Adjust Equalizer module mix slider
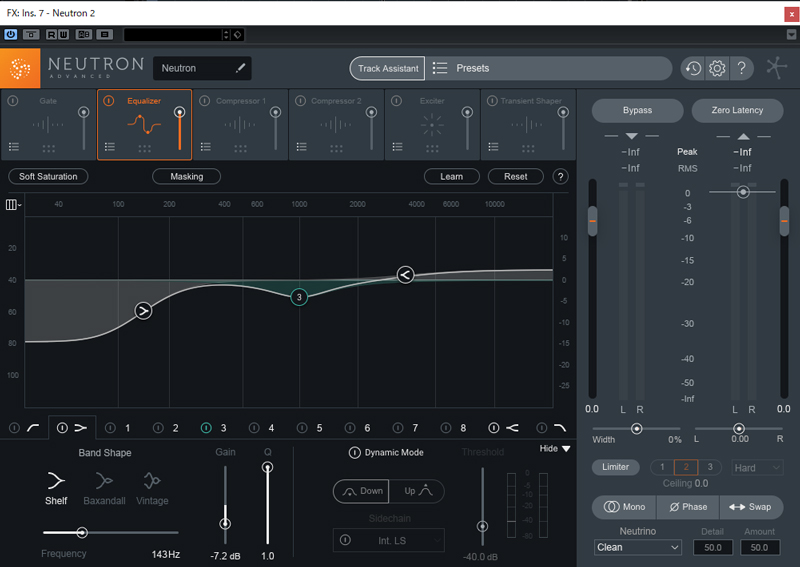The image size is (800, 567). click(180, 128)
